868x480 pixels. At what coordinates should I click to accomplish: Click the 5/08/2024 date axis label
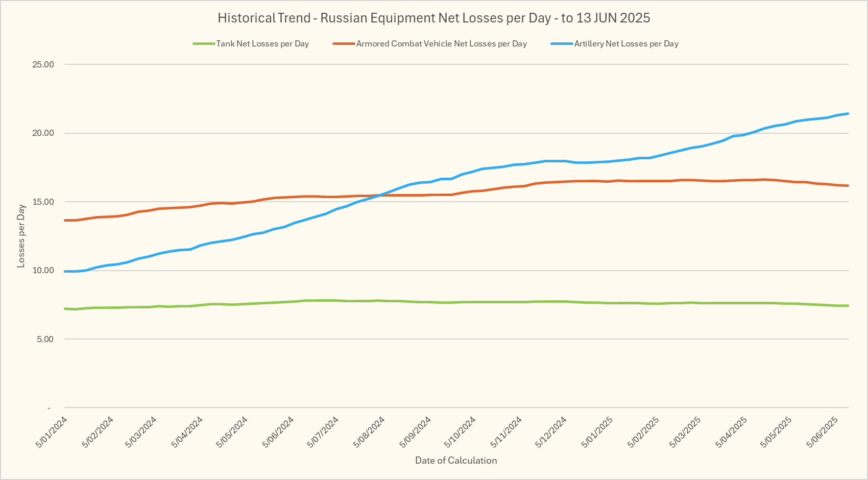pos(369,432)
